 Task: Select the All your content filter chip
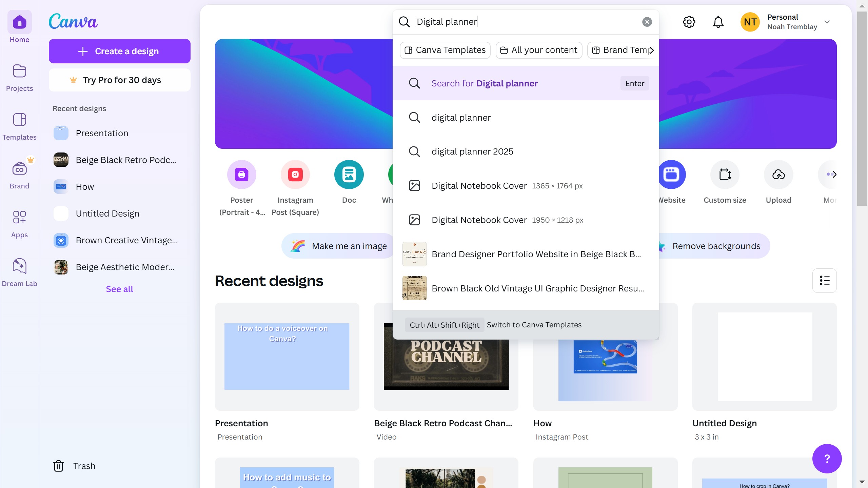coord(538,50)
